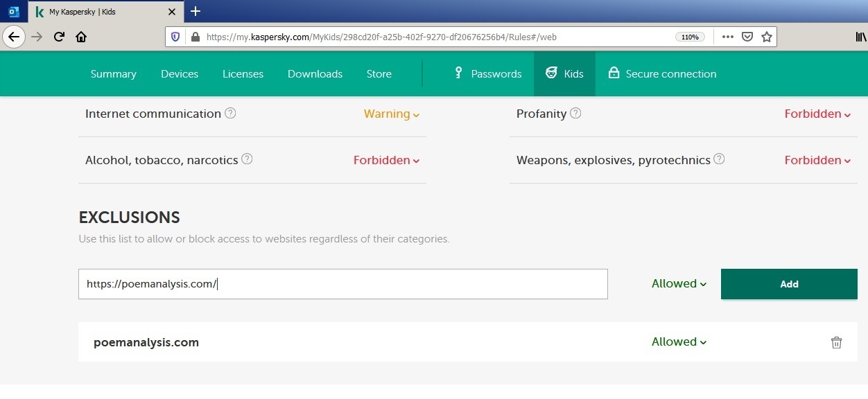
Task: Delete poemanalysis.com exclusion with trash icon
Action: 837,342
